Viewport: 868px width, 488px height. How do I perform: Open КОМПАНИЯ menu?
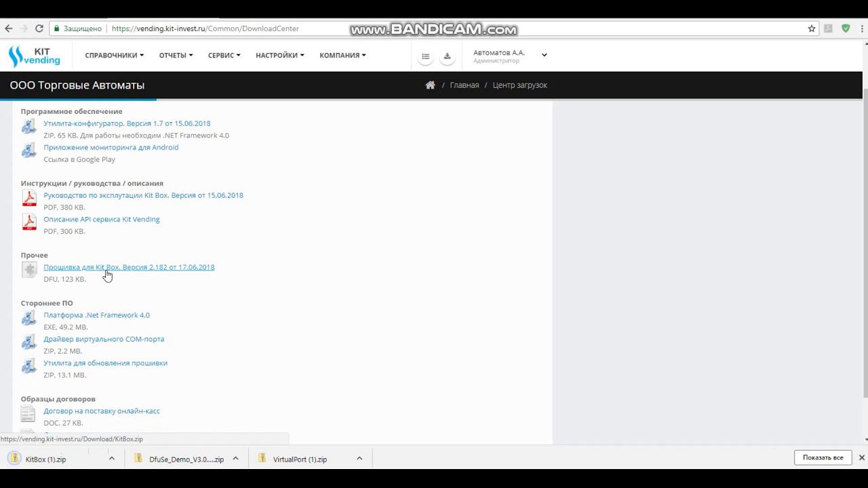(342, 55)
